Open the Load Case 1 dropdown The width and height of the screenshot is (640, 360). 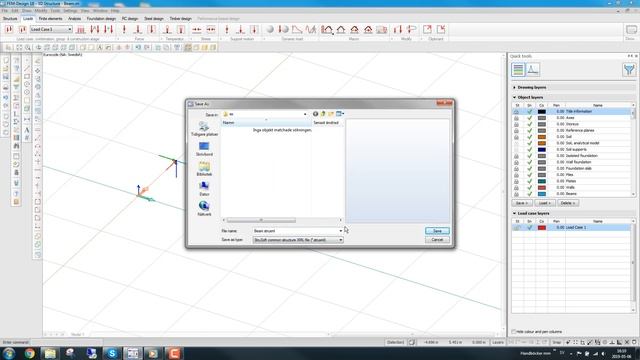pyautogui.click(x=51, y=29)
